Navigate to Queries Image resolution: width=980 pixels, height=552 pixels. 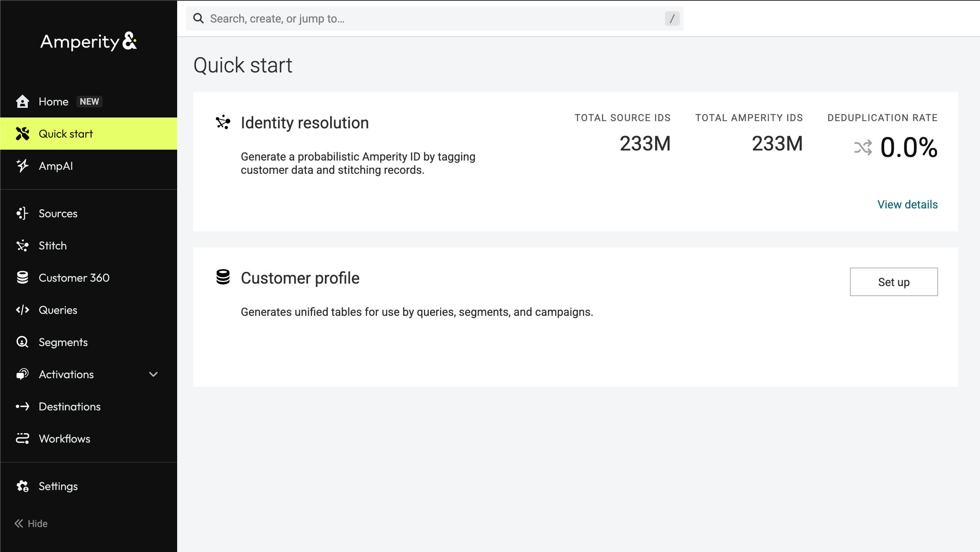(89, 310)
